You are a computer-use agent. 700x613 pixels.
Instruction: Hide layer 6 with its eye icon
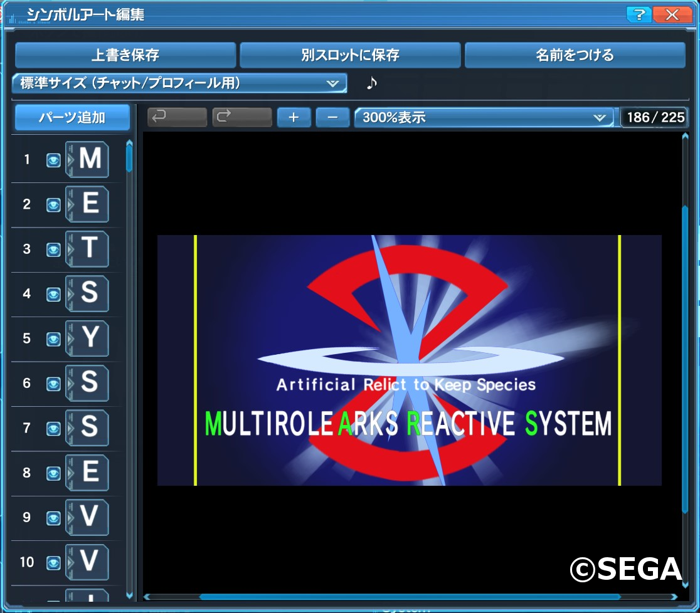(53, 384)
